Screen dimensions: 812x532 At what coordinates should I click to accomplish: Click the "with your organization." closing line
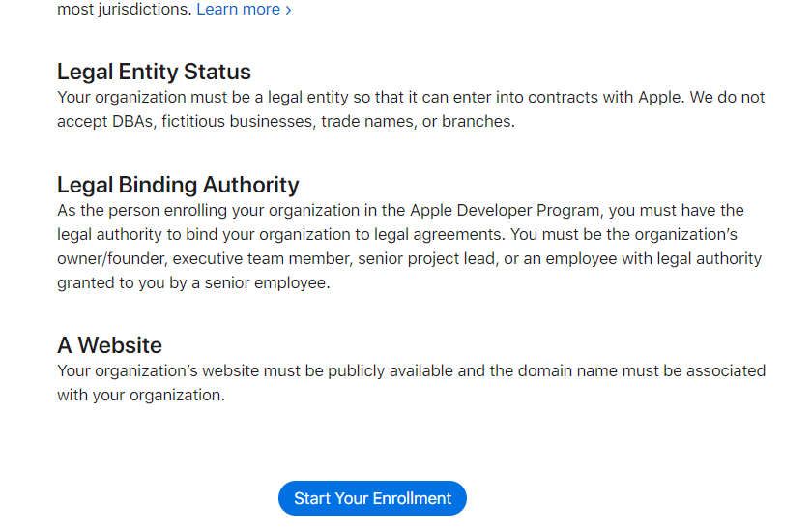140,396
